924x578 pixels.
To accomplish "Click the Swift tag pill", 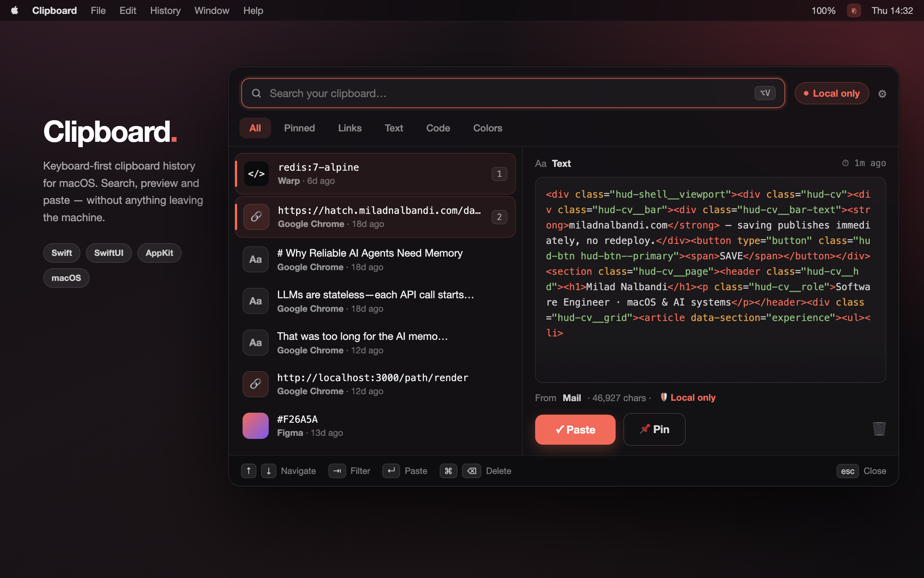I will tap(62, 253).
